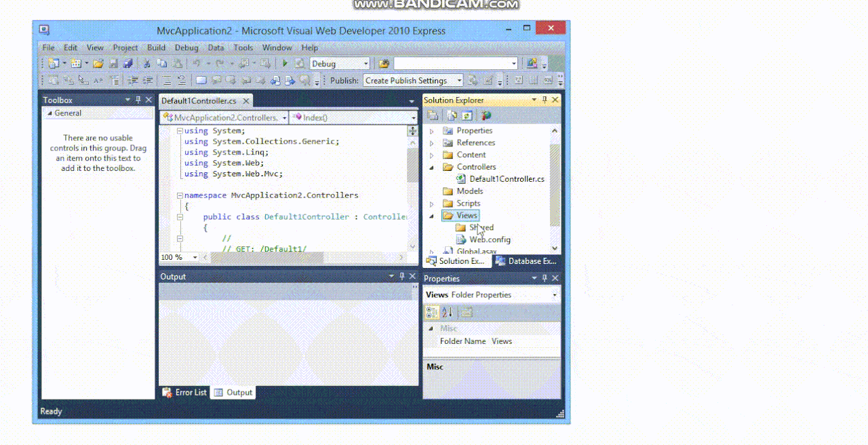Image resolution: width=868 pixels, height=445 pixels.
Task: Open the Debug configuration dropdown
Action: point(366,63)
